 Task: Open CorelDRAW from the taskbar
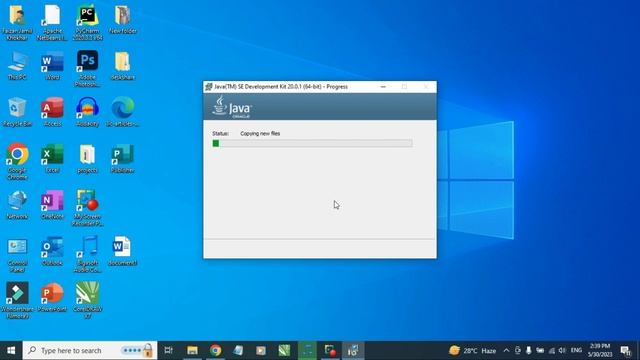point(284,351)
